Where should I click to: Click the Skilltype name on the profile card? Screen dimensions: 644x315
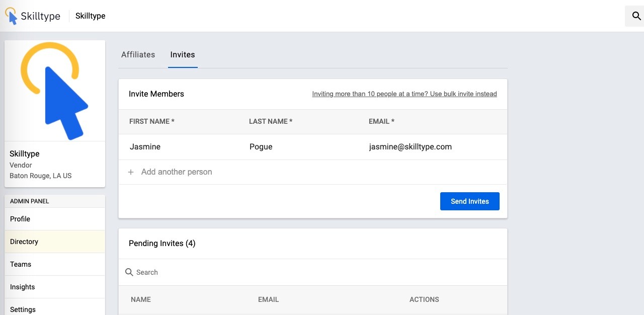25,154
